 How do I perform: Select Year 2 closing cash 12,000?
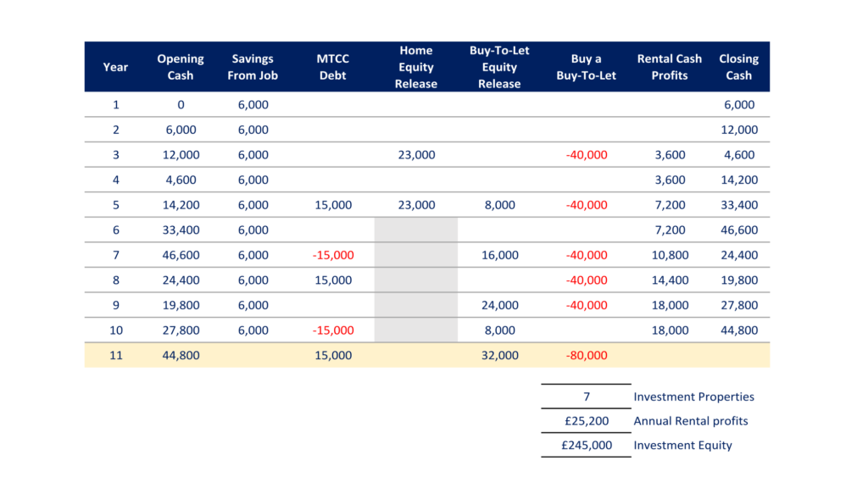pos(739,130)
